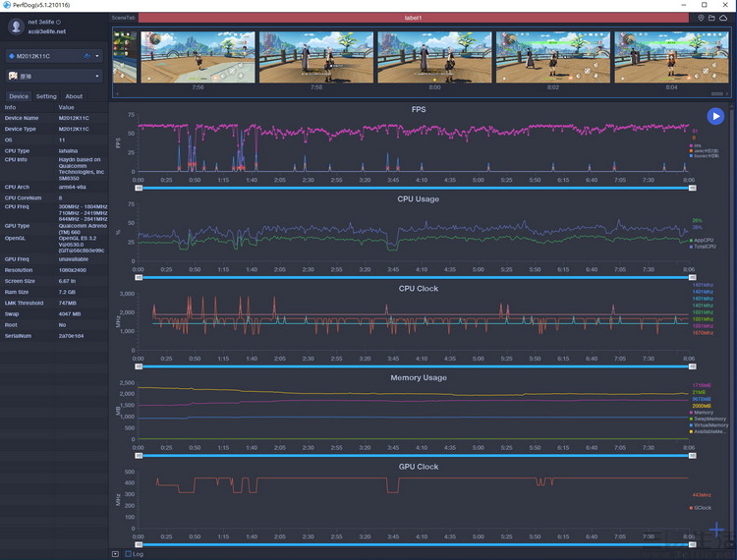Toggle the AvailableMemory legend series
Viewport: 737px width, 560px height.
coord(708,431)
